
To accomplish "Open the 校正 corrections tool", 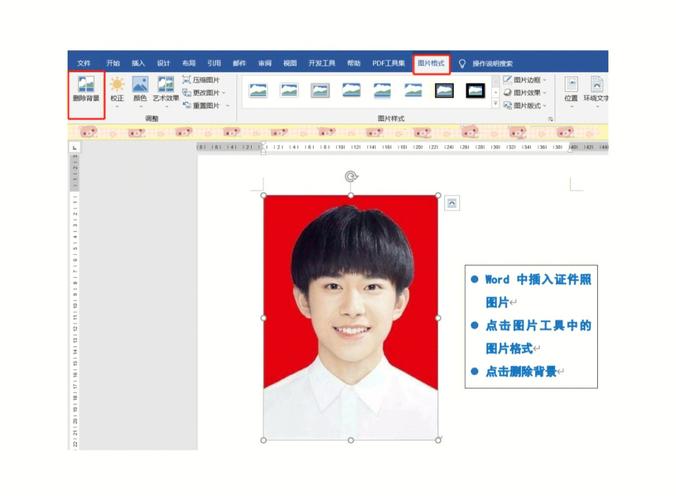I will 117,90.
